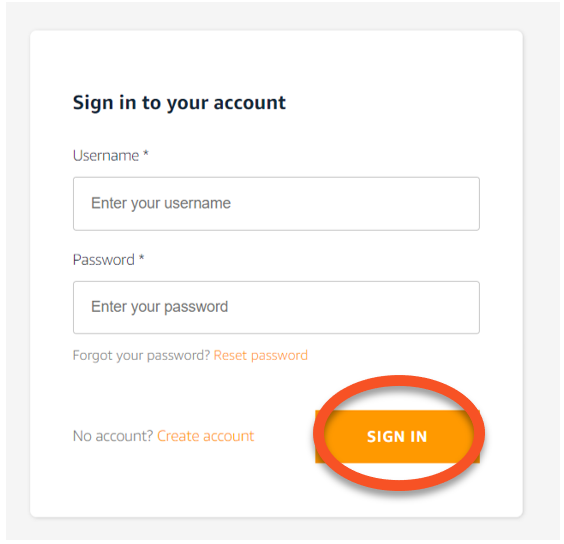The height and width of the screenshot is (544, 564).
Task: Follow the Create account link
Action: (x=206, y=436)
